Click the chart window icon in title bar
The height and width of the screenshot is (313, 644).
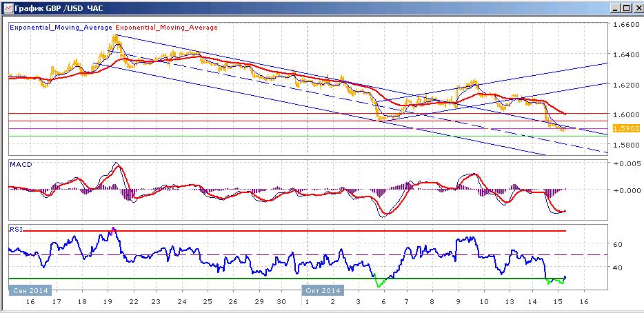click(x=8, y=8)
